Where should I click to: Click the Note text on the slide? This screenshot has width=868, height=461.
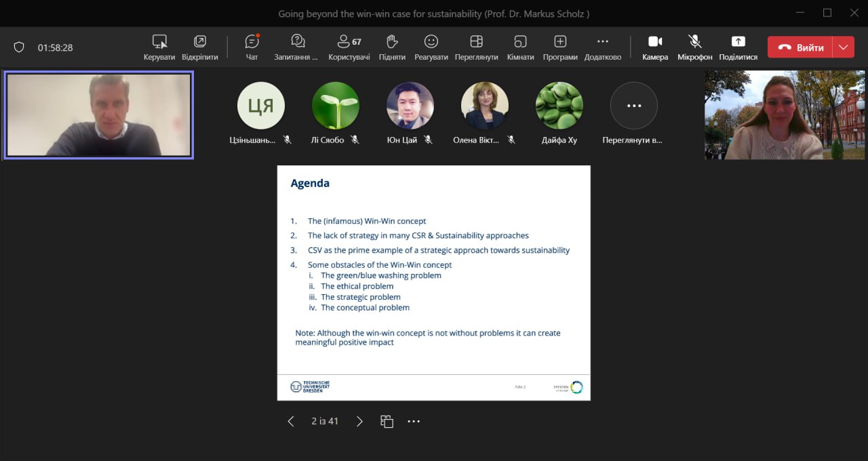[428, 338]
